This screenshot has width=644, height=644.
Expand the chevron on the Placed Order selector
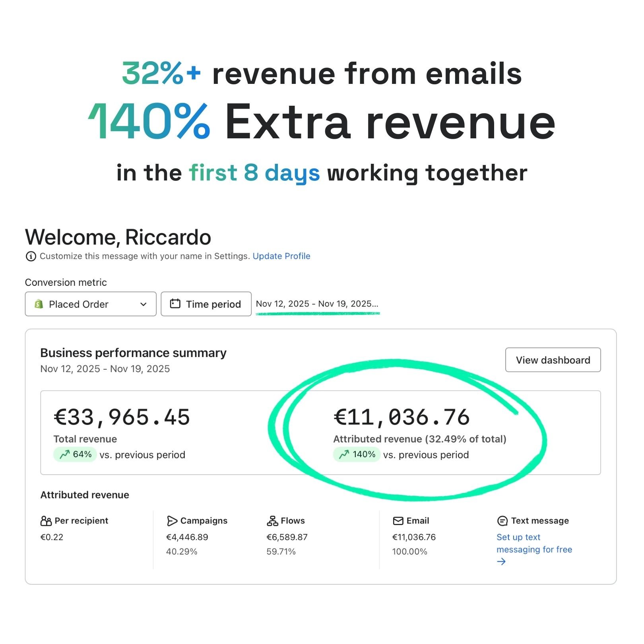[144, 304]
